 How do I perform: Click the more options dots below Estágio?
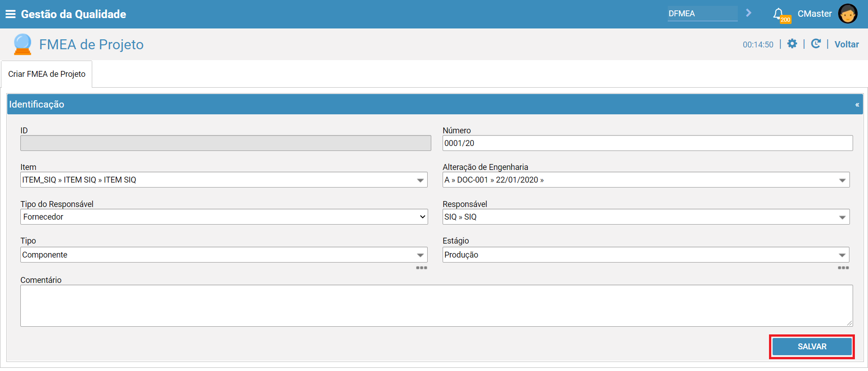coord(843,268)
